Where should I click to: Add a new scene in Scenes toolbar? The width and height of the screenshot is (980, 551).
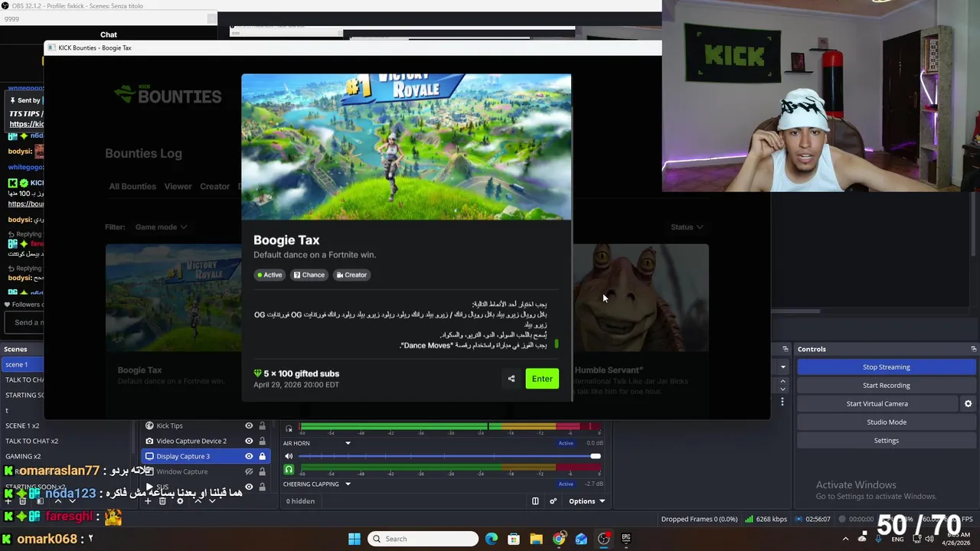9,501
